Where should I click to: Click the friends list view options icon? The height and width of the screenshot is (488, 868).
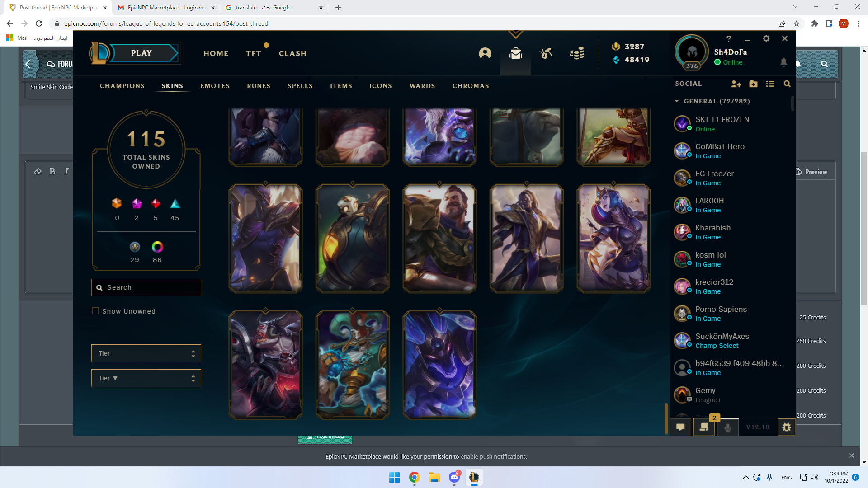click(x=770, y=84)
